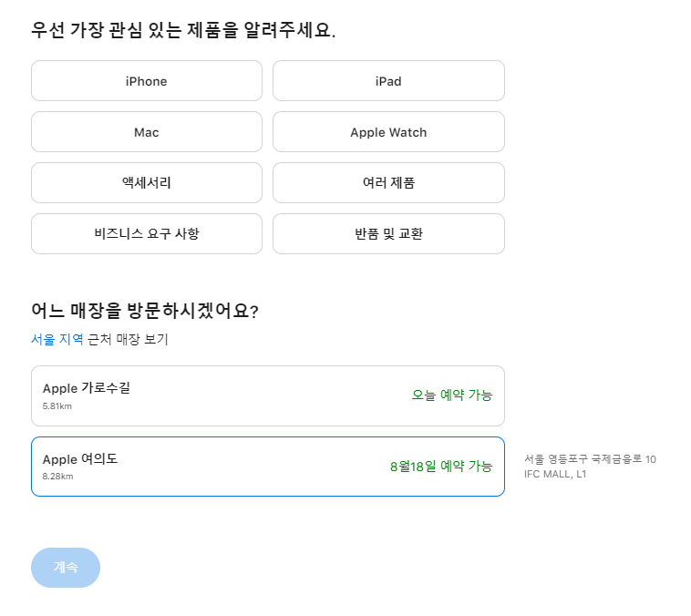Choose Mac as product of interest
Image resolution: width=691 pixels, height=616 pixels.
point(146,132)
